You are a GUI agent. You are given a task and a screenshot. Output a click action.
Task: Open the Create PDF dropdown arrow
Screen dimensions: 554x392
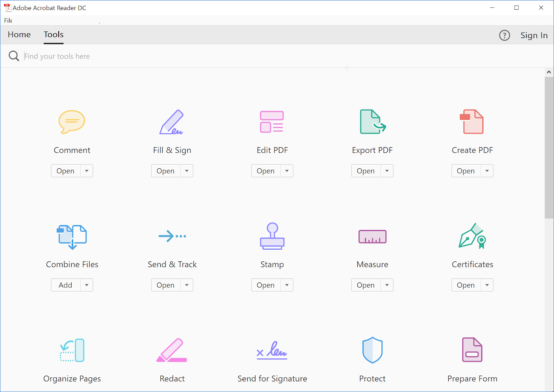[x=487, y=171]
